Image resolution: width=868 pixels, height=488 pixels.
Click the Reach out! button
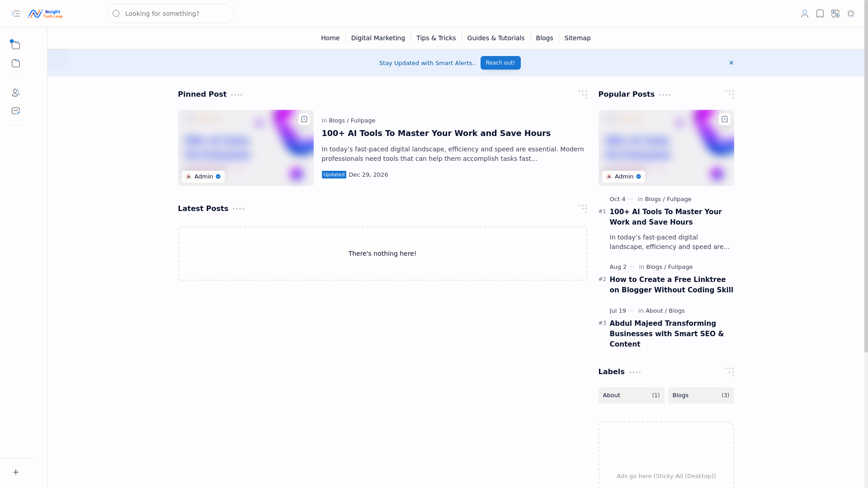tap(500, 63)
